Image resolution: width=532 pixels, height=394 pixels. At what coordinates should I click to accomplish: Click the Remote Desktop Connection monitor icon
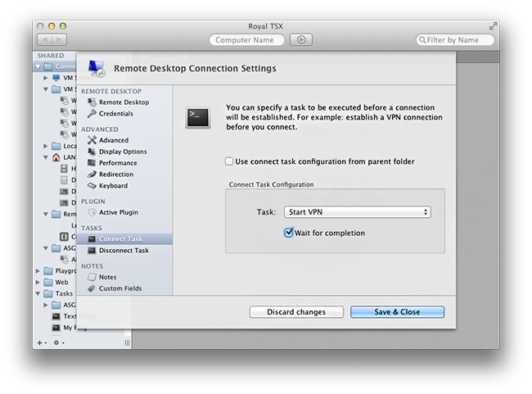[97, 68]
